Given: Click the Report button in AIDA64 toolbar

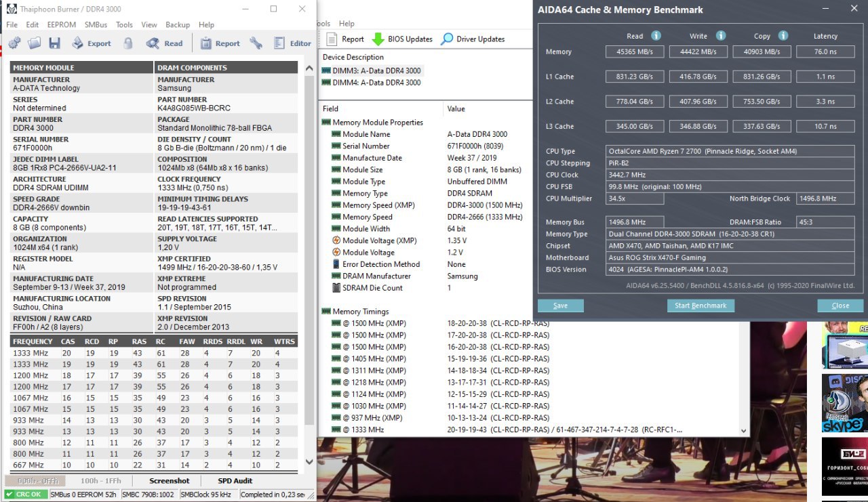Looking at the screenshot, I should tap(346, 39).
